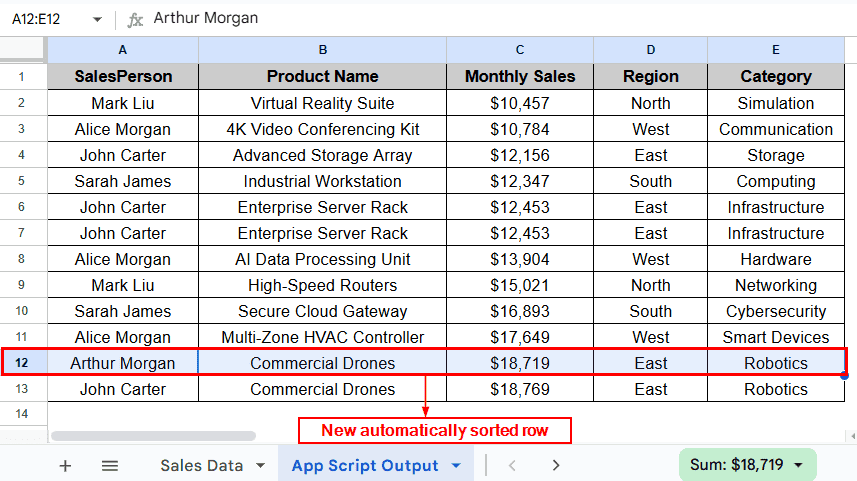Click the SalesPerson header cell
Viewport: 857px width, 481px height.
[x=123, y=77]
